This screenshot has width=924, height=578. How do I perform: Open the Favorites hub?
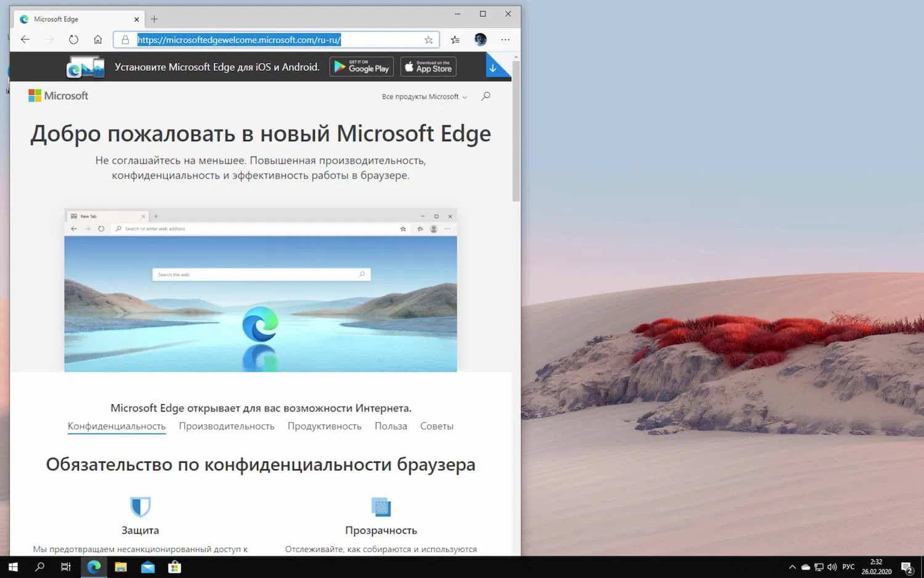click(455, 39)
